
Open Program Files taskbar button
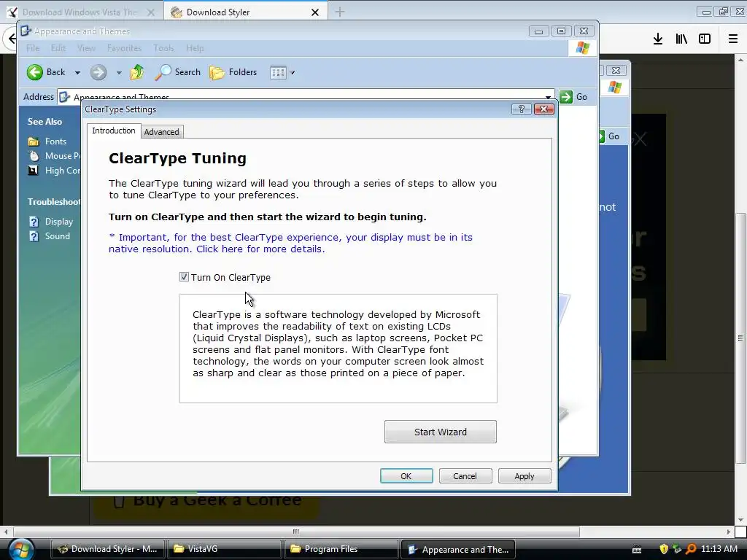[x=341, y=549]
